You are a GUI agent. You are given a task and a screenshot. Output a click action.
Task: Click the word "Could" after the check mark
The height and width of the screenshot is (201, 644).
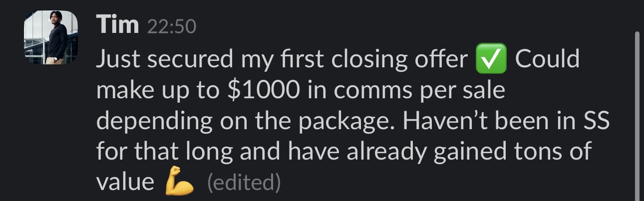coord(547,60)
